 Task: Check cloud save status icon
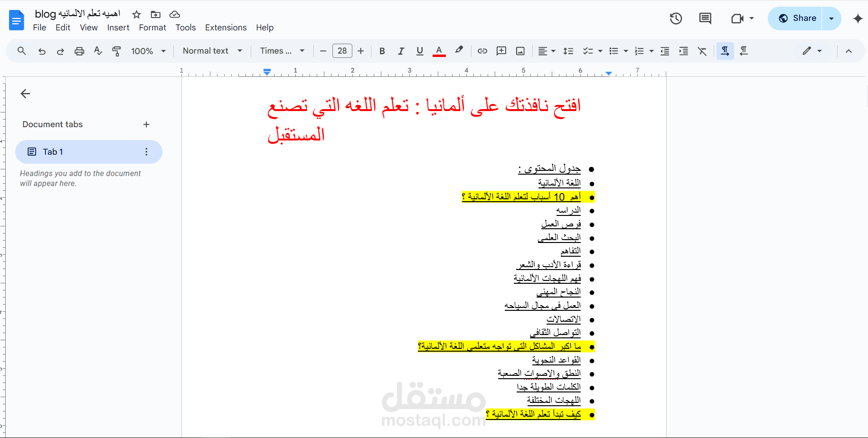(175, 14)
